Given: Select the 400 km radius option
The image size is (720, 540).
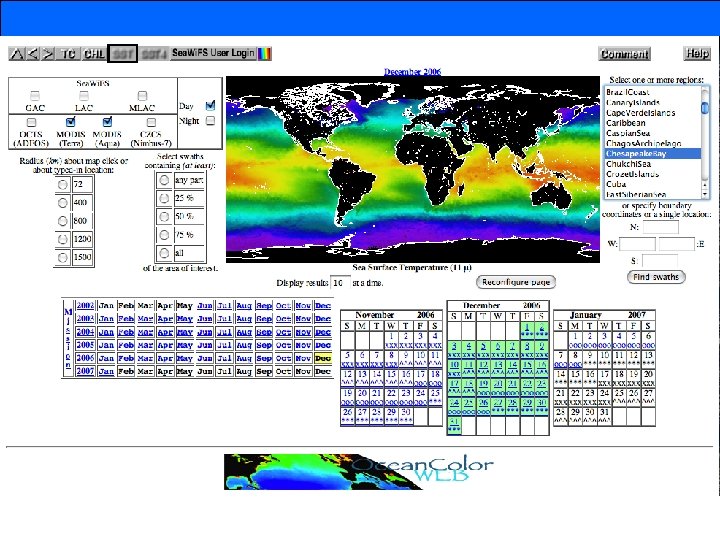Looking at the screenshot, I should 62,202.
